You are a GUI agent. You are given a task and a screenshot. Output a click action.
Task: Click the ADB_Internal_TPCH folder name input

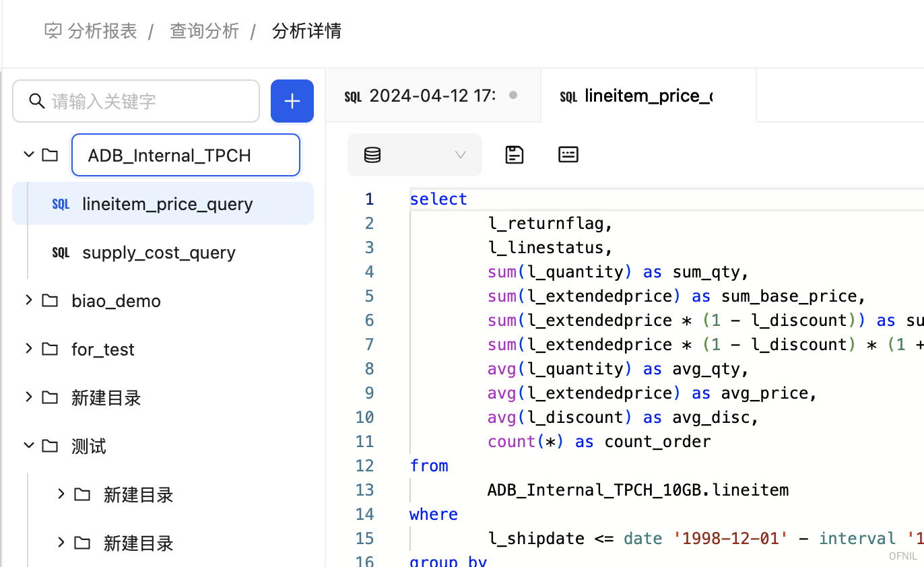coord(186,155)
